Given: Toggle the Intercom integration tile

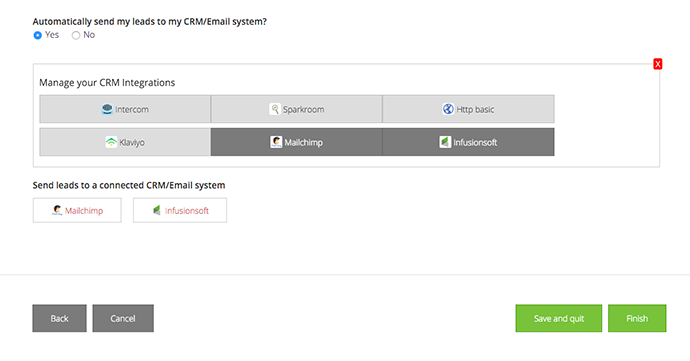Looking at the screenshot, I should [125, 109].
